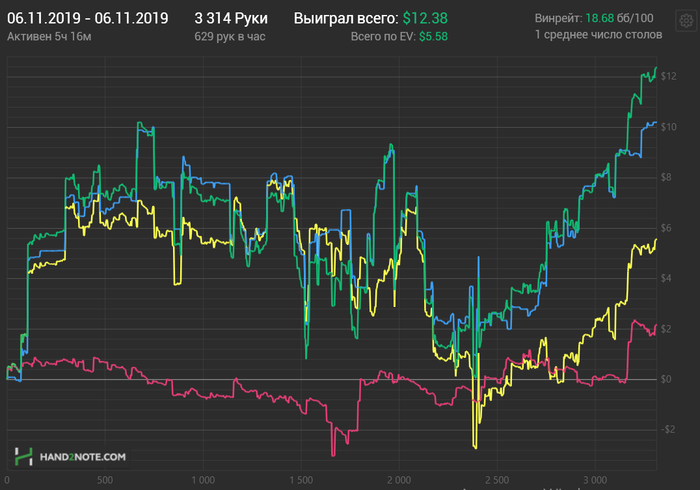Image resolution: width=700 pixels, height=490 pixels.
Task: Click the 3 000 x-axis label
Action: [x=596, y=480]
